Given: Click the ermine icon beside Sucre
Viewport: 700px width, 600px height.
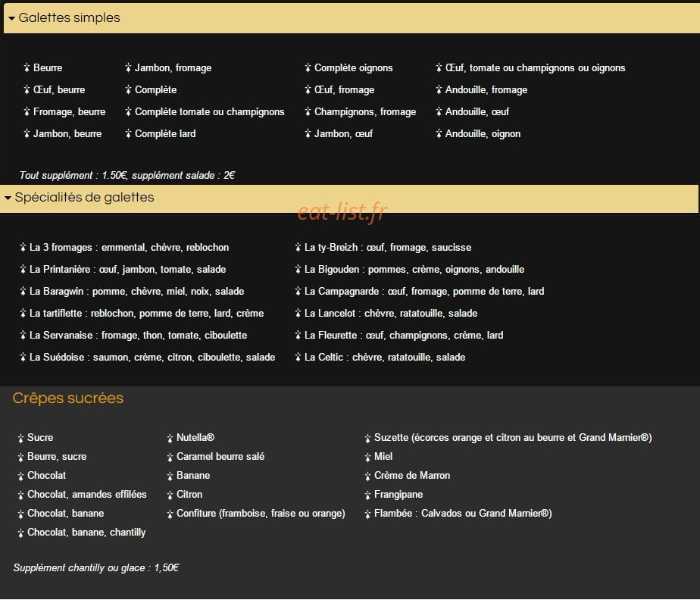Looking at the screenshot, I should (20, 438).
